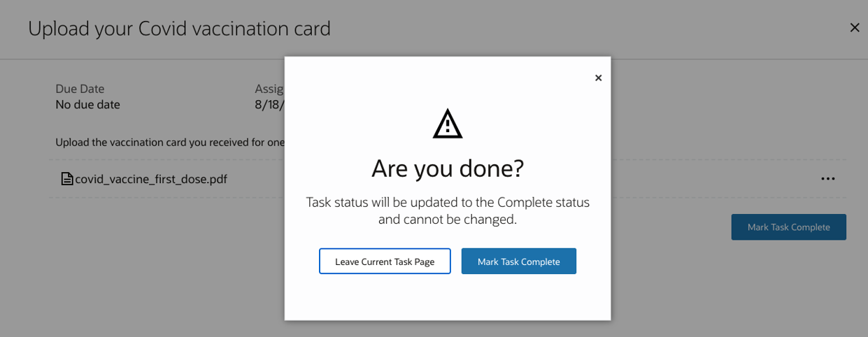Open covid_vaccine_first_dose.pdf attachment
The height and width of the screenshot is (337, 868).
(150, 179)
